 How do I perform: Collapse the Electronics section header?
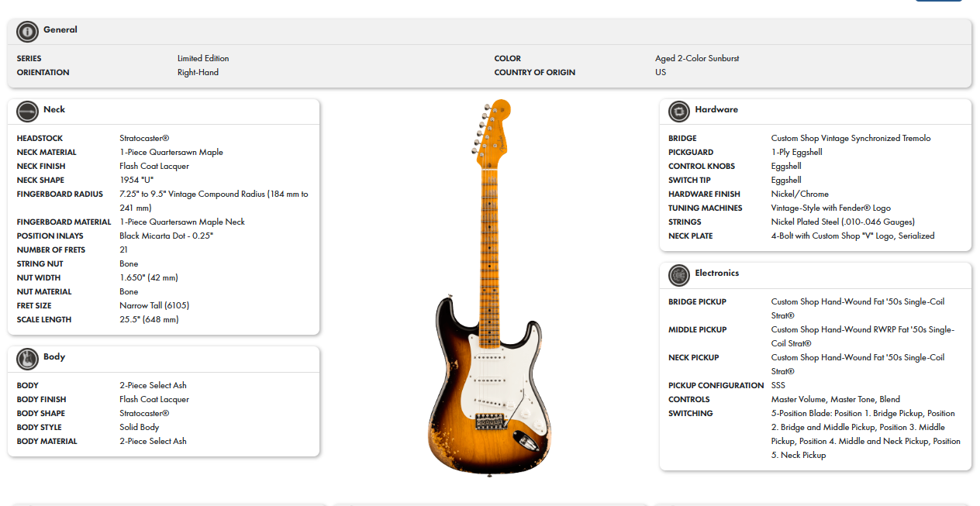[x=815, y=275]
